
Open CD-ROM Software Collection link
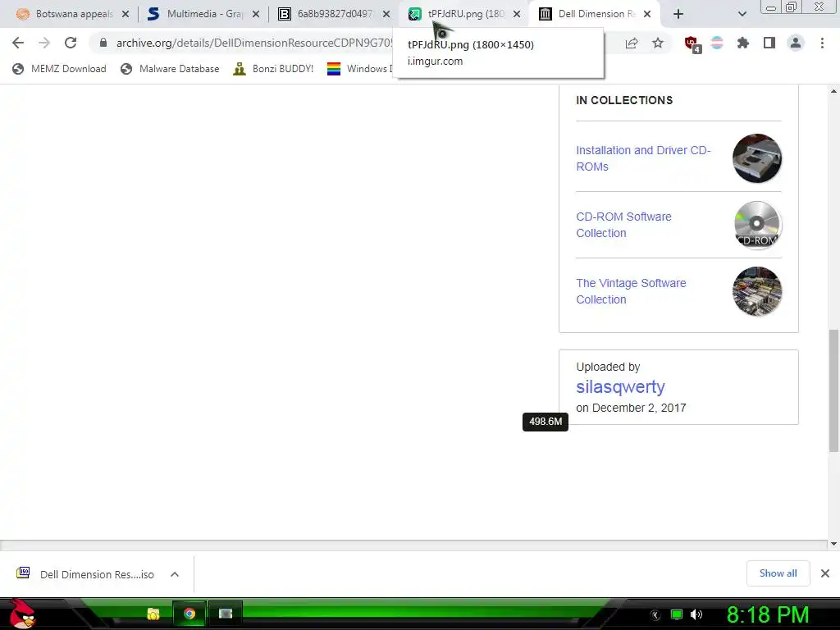pos(623,225)
